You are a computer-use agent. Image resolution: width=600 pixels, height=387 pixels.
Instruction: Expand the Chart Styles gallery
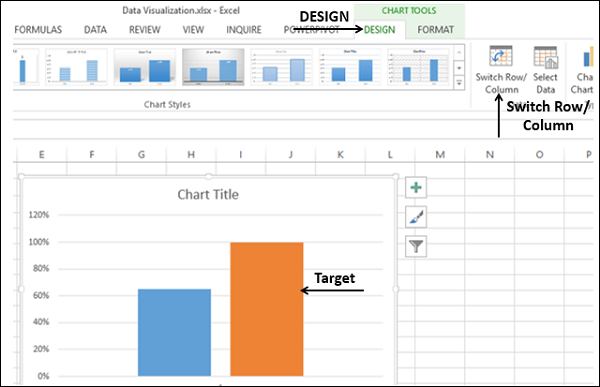click(x=459, y=82)
